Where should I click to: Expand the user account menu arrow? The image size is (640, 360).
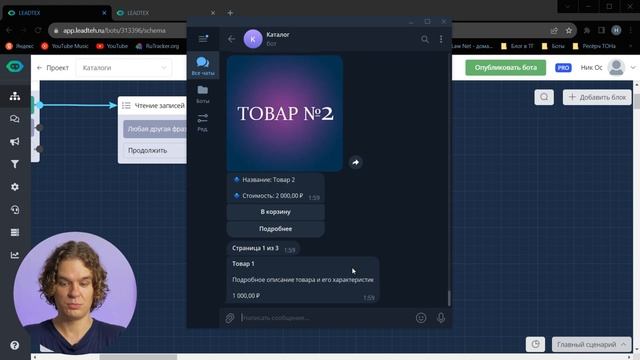(633, 68)
